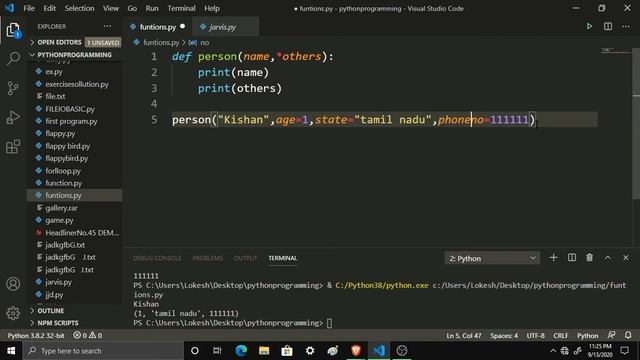
Task: Click the Type here to search box
Action: click(x=103, y=351)
